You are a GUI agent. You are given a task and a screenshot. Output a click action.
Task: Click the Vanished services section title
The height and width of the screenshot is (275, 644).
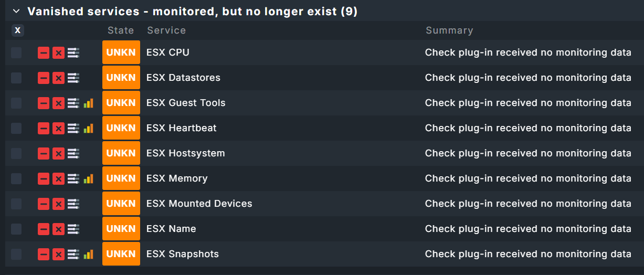point(192,11)
